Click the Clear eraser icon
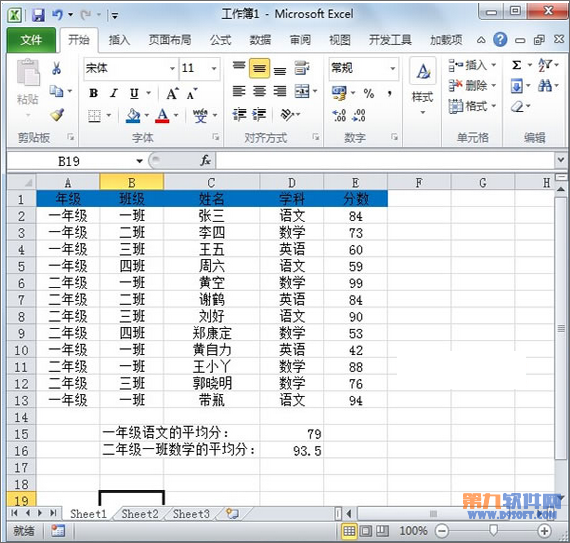Viewport: 570px width, 543px height. (517, 106)
